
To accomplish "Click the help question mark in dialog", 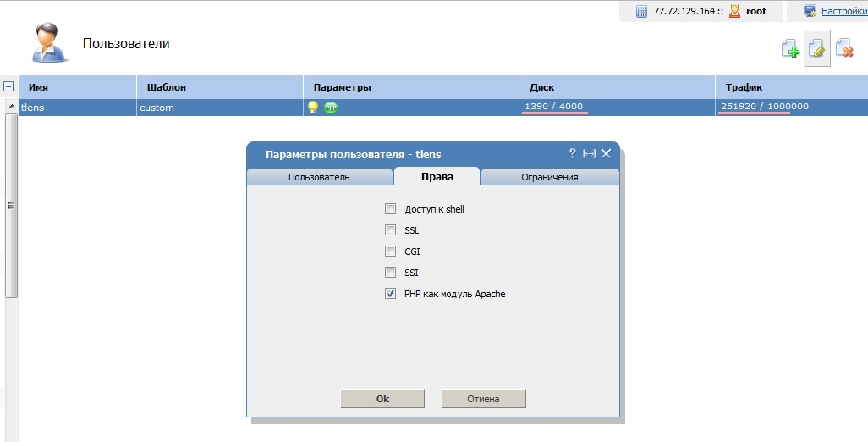I will click(572, 153).
